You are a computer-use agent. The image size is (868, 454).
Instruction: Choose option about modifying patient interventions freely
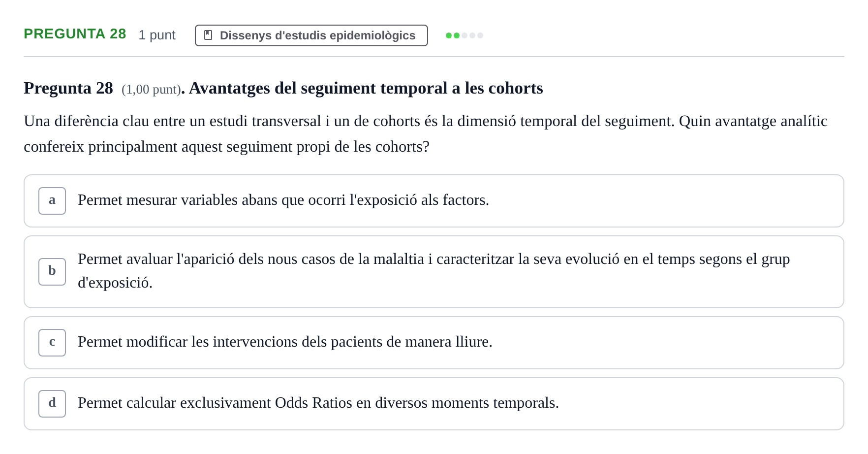click(x=434, y=343)
